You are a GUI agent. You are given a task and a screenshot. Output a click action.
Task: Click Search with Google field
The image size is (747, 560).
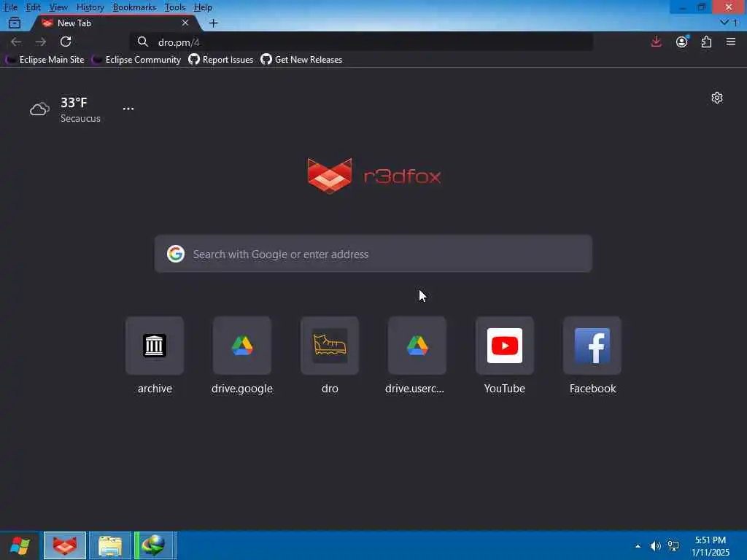[x=373, y=254]
